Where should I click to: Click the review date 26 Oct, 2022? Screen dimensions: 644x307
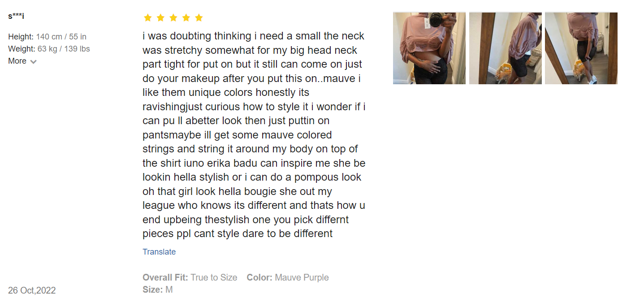(32, 290)
